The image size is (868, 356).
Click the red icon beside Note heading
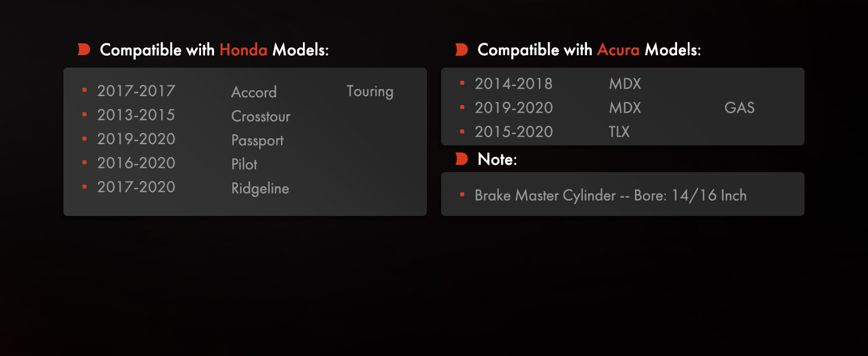pos(461,159)
